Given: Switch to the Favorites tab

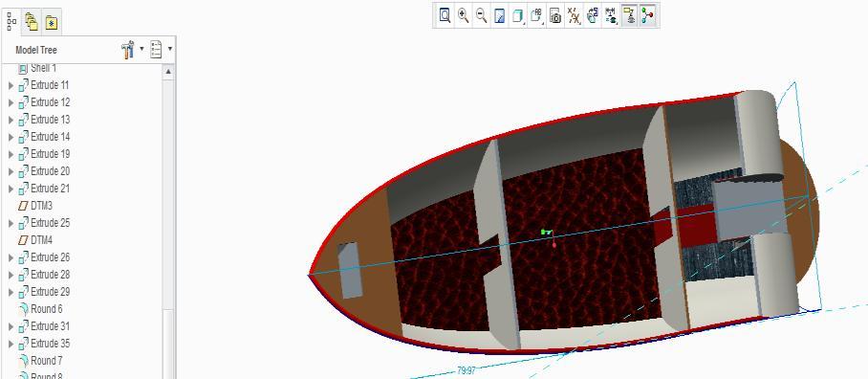Looking at the screenshot, I should 51,22.
